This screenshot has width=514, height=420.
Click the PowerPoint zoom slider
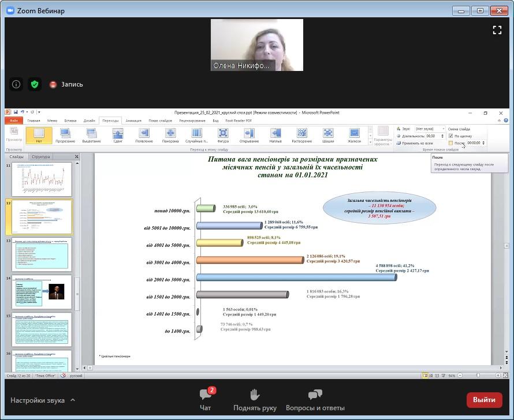(x=479, y=376)
